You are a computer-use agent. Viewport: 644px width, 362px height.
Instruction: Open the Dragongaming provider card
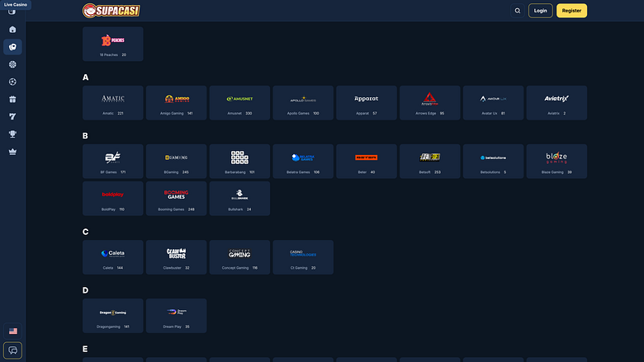(113, 316)
